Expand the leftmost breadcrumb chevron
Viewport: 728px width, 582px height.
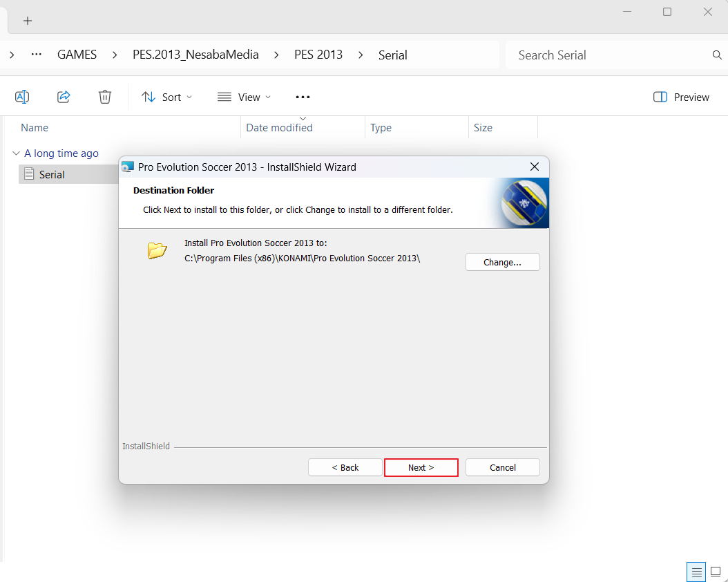point(12,55)
